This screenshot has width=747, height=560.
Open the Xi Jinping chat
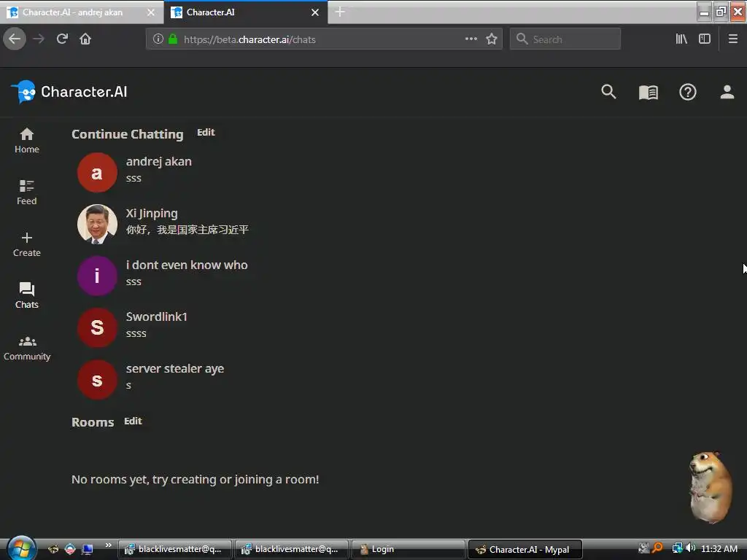[x=163, y=224]
